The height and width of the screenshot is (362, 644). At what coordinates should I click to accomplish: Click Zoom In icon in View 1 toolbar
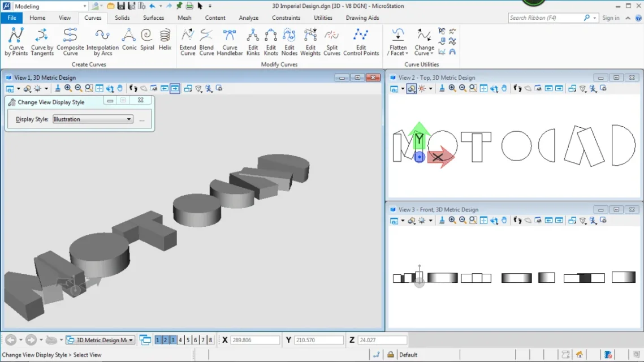coord(68,88)
